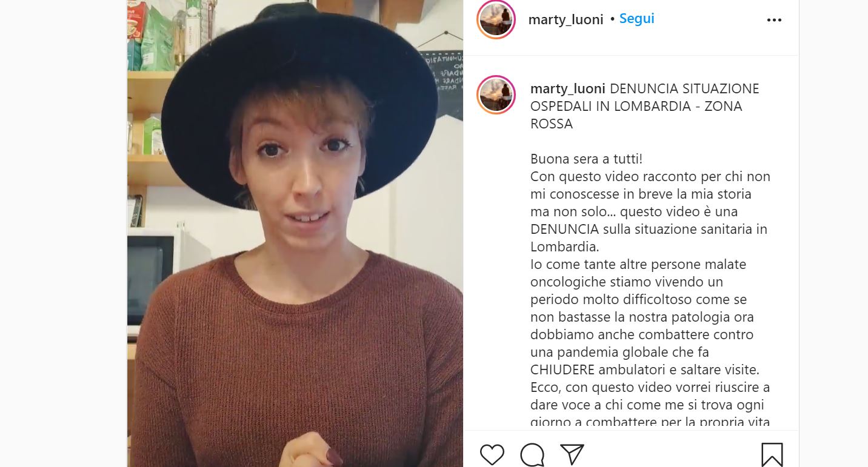
Task: Click the caption line mentioning CHIUDERE ambulatori
Action: coord(645,369)
